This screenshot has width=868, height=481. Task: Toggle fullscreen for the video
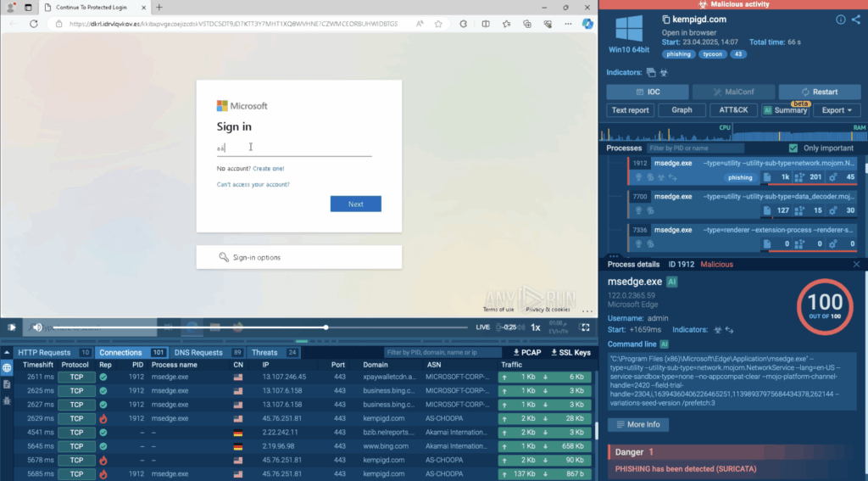point(585,327)
